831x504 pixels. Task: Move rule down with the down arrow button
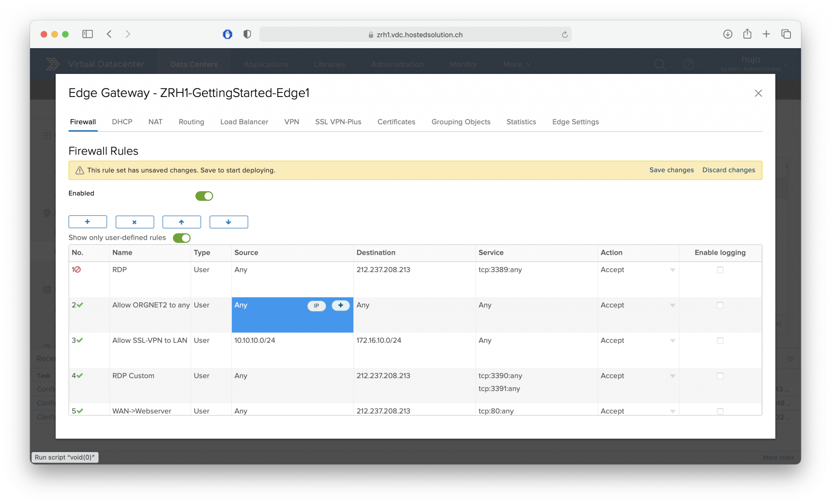228,222
